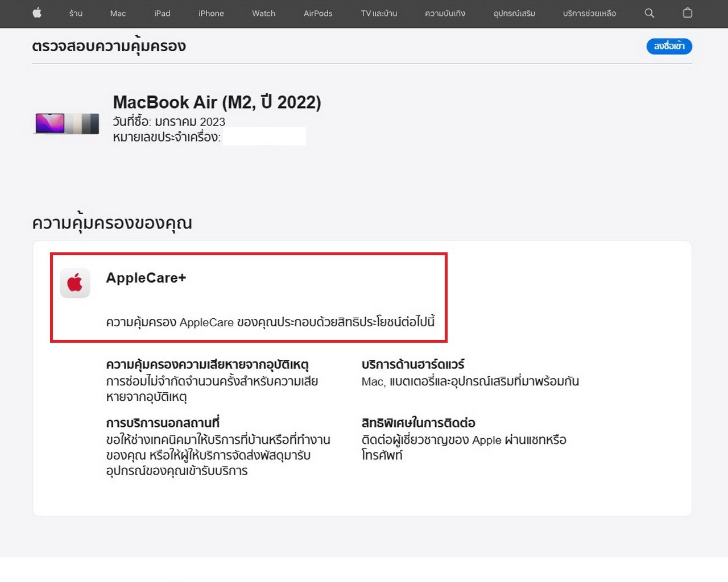Viewport: 728px width, 582px height.
Task: Click the ติดต่อผู้เชี่ยวชาญของ Apple description text
Action: (464, 447)
